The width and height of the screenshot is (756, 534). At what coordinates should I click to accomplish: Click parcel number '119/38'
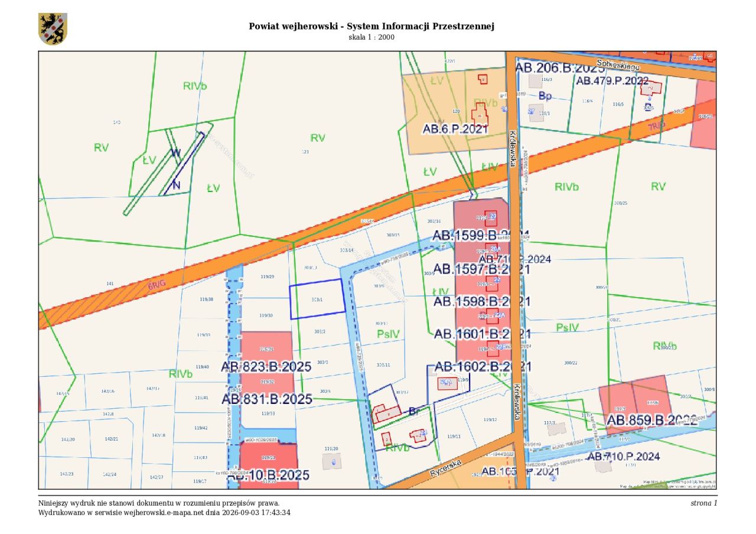206,299
